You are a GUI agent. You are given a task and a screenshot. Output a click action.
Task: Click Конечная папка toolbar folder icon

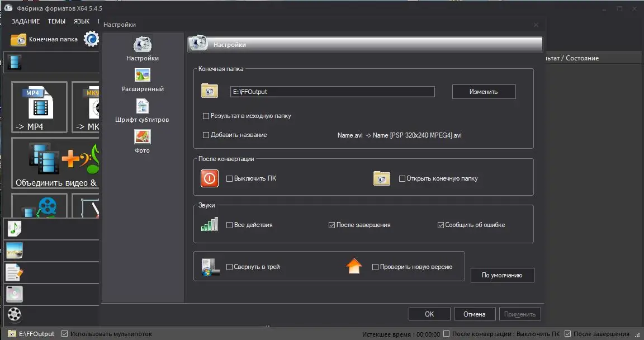click(x=18, y=39)
